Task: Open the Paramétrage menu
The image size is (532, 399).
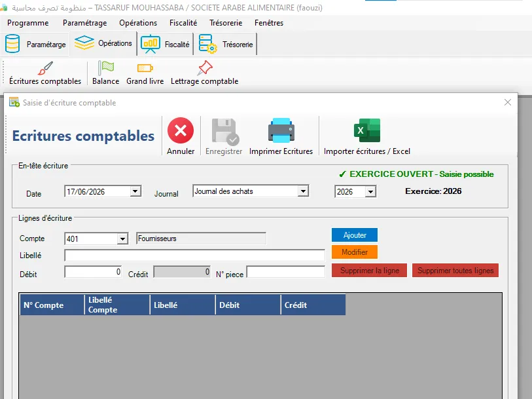Action: (x=85, y=23)
